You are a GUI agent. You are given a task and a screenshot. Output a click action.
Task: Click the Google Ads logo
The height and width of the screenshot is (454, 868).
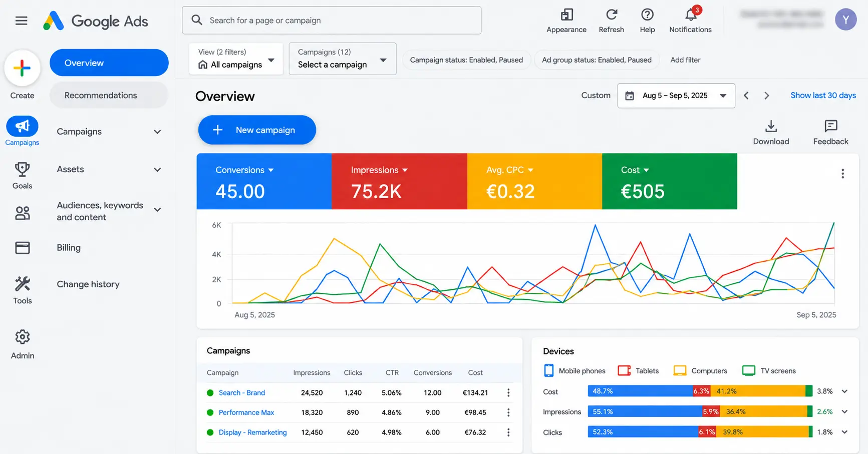(x=96, y=21)
